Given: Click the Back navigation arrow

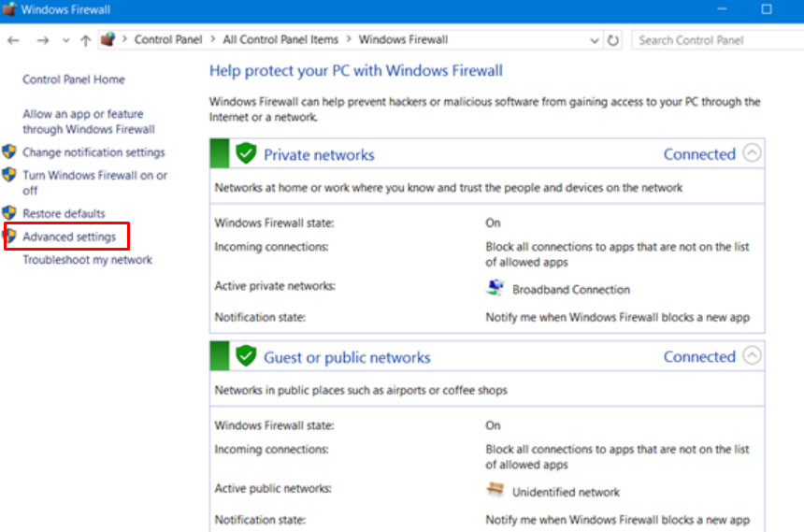Looking at the screenshot, I should [13, 40].
